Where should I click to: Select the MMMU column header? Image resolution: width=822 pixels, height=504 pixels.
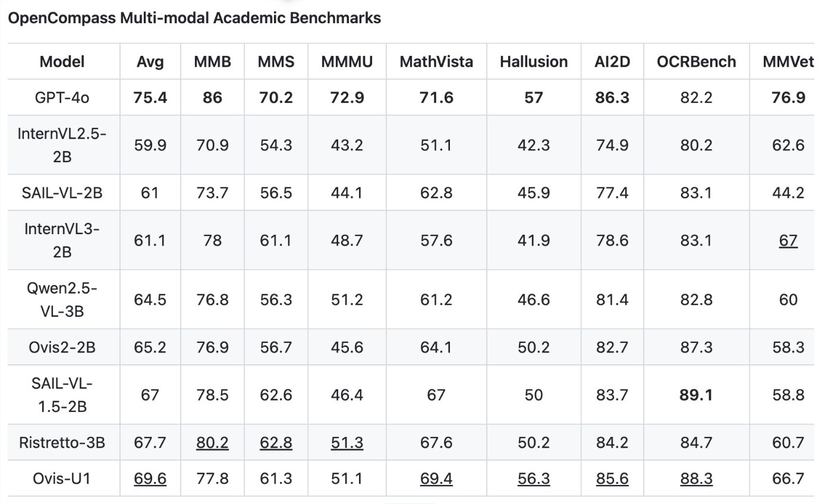coord(347,62)
